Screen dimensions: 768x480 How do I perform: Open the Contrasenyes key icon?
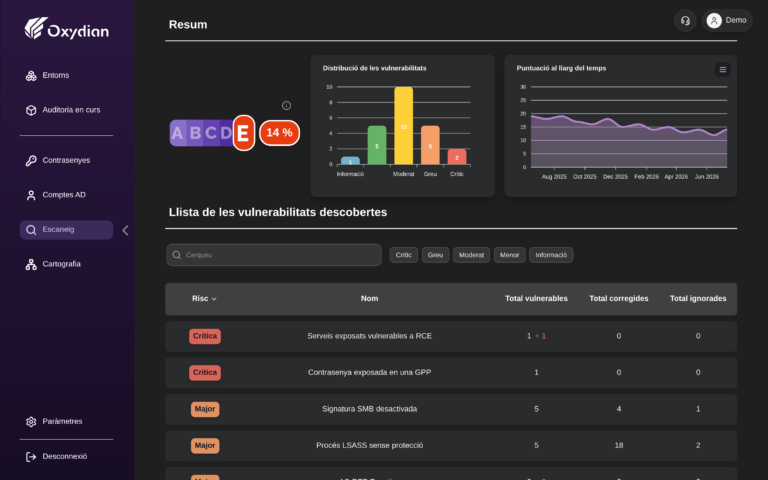[31, 161]
